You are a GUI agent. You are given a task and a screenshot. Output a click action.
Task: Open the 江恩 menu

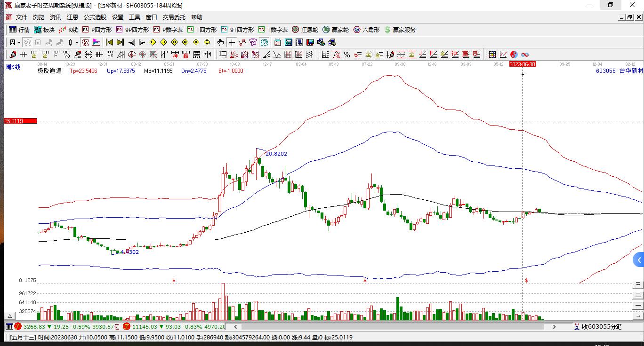(x=72, y=17)
